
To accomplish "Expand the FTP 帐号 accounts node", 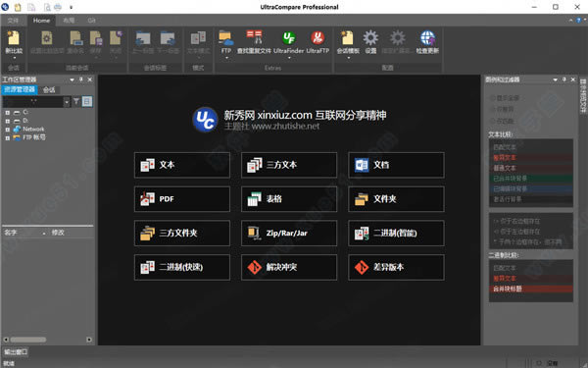I will [x=7, y=137].
